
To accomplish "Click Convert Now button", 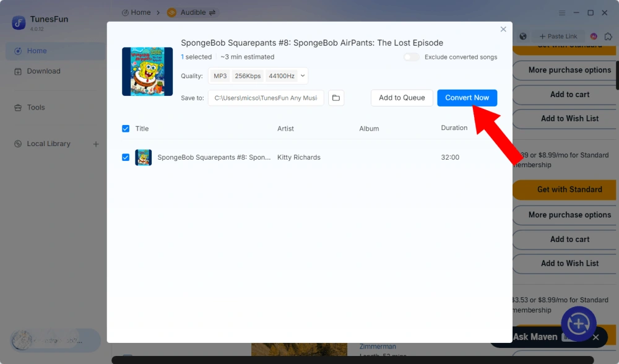I will [x=467, y=98].
